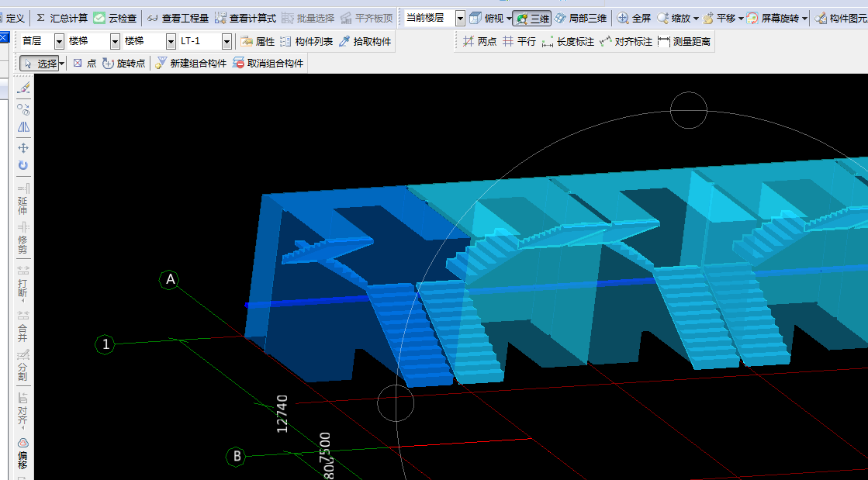Click 取消组合构件 cancel combined component
The image size is (868, 480).
click(x=268, y=64)
